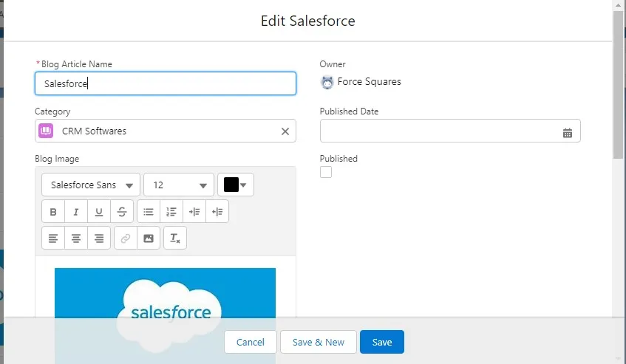Center align the text
The height and width of the screenshot is (364, 626).
(76, 238)
